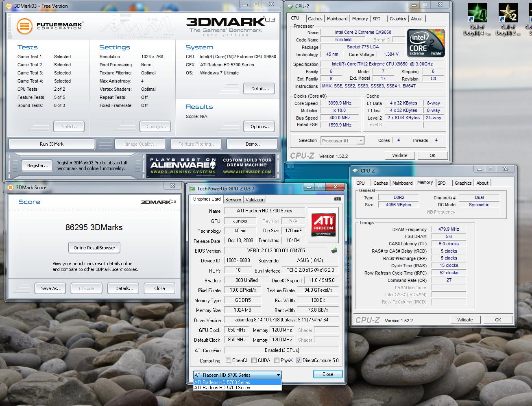Click the Instructions field in CPU-Z
532x406 pixels.
(x=382, y=86)
